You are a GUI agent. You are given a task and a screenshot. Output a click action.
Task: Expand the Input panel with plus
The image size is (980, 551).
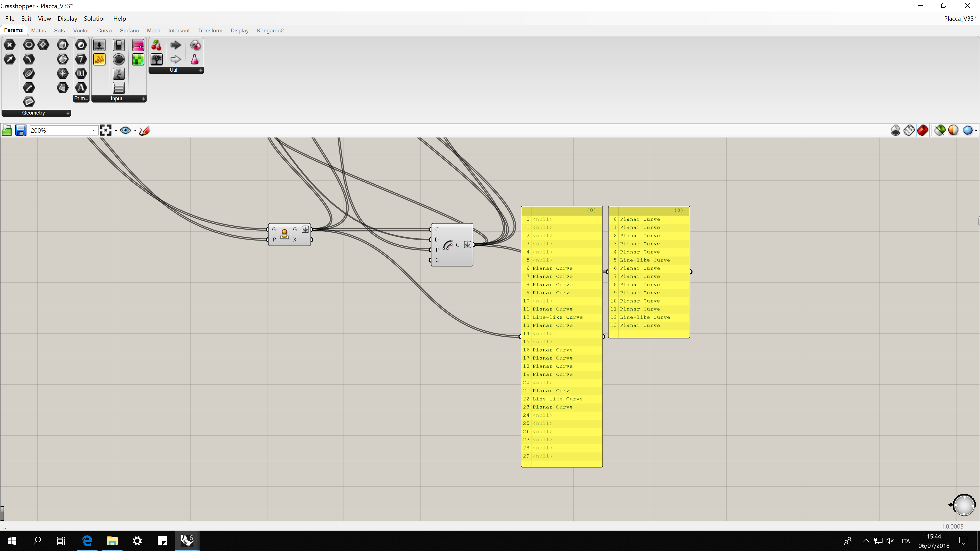pos(143,99)
